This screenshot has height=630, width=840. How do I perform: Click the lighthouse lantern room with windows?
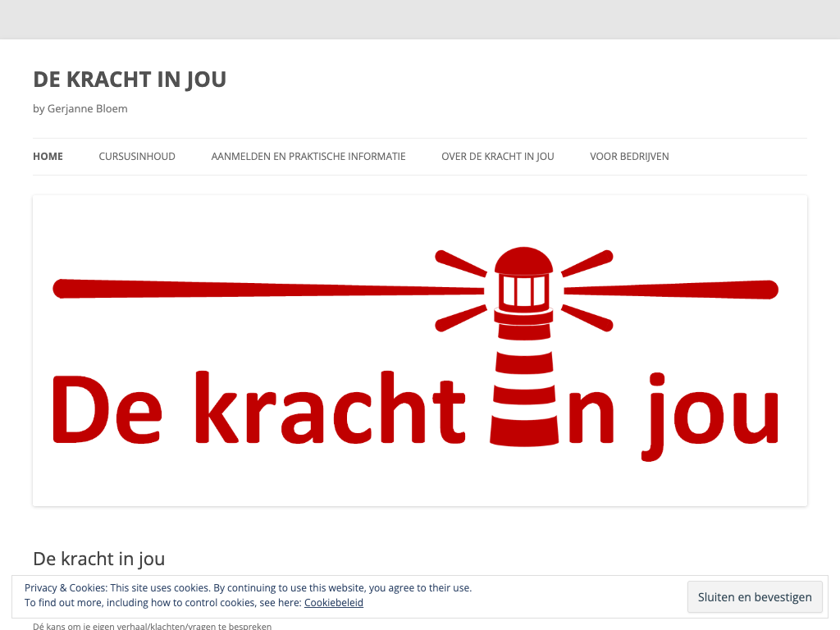[523, 290]
